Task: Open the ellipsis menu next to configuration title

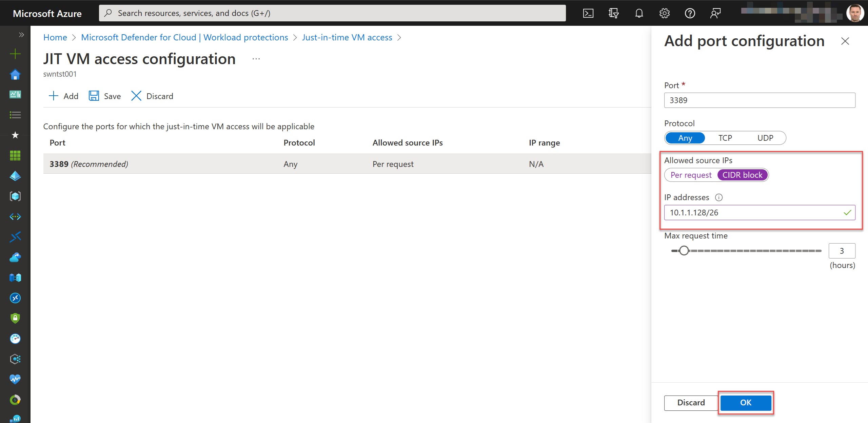Action: tap(256, 58)
